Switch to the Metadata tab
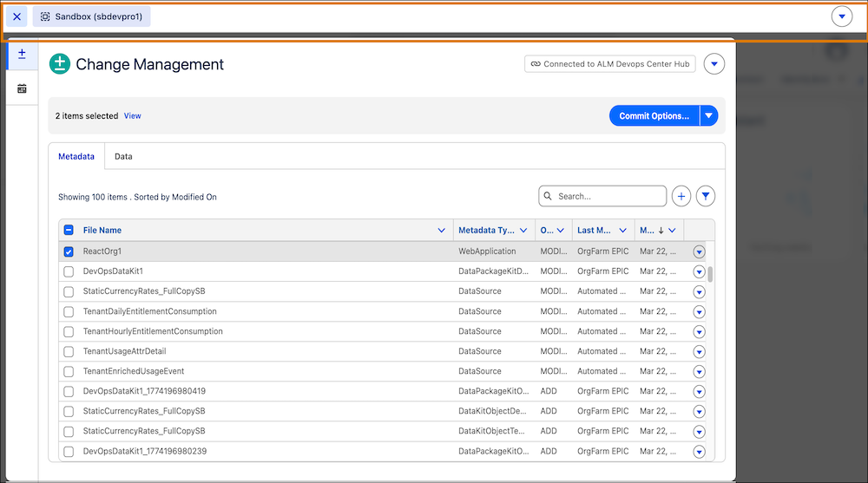 point(76,157)
